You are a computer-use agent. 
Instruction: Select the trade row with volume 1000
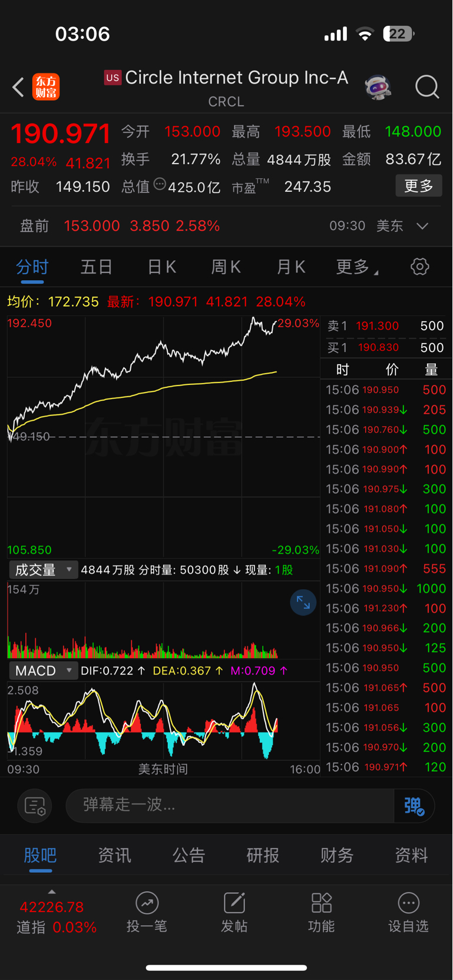point(386,589)
